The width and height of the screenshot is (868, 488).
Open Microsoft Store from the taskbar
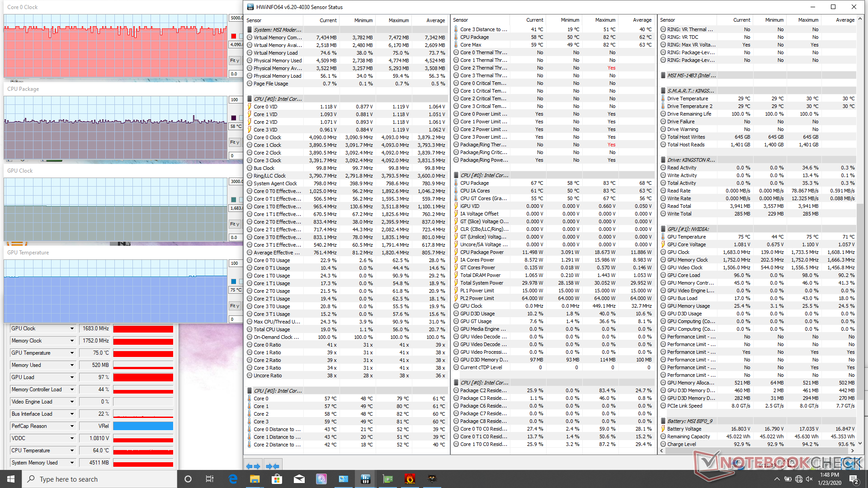click(277, 479)
